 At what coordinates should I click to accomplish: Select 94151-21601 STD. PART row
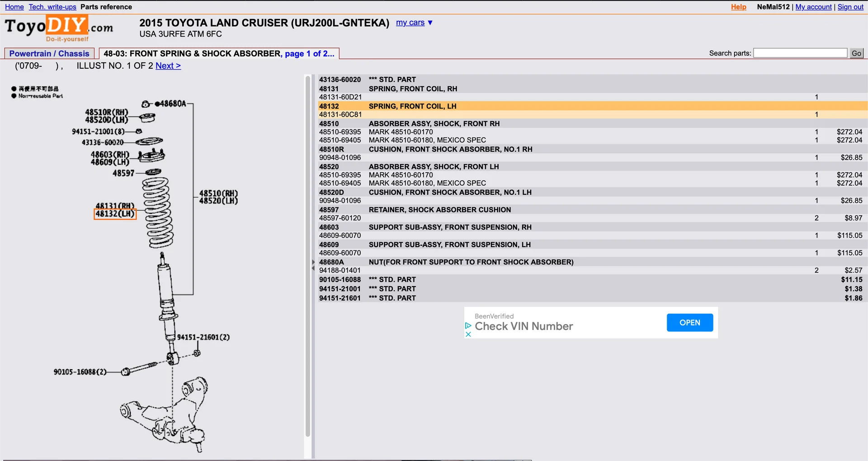coord(593,298)
